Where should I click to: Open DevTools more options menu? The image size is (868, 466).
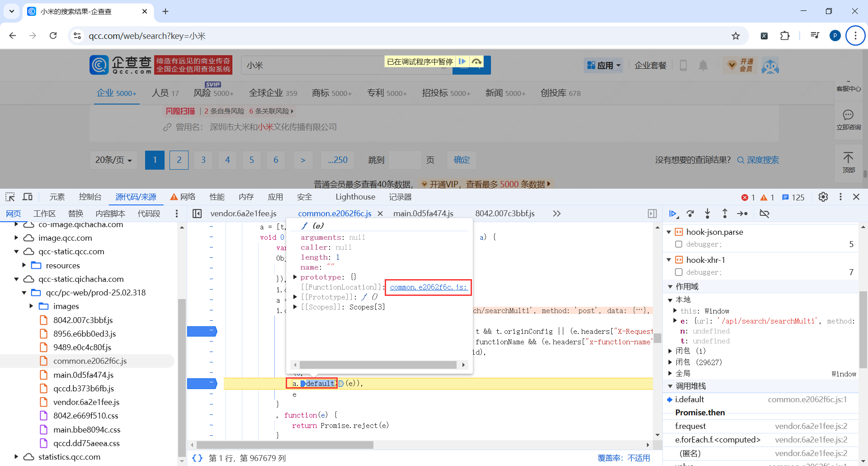tap(840, 197)
